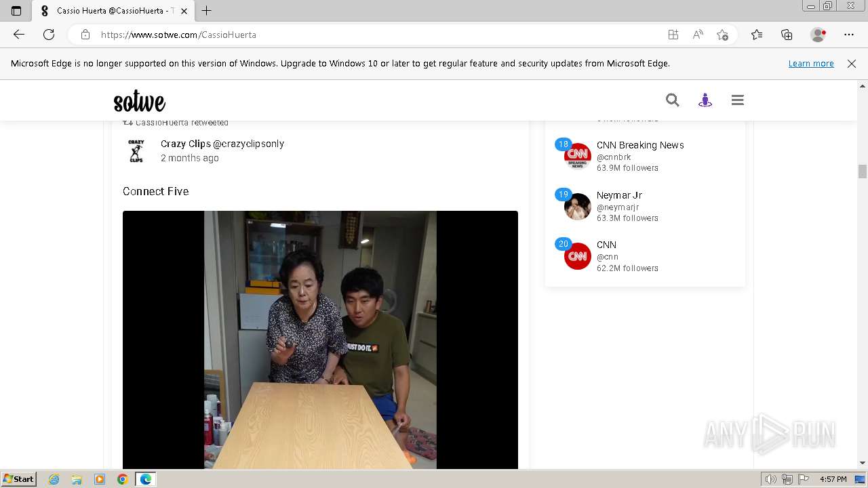Screen dimensions: 868x488
Task: Open the network tray icon
Action: click(x=787, y=479)
